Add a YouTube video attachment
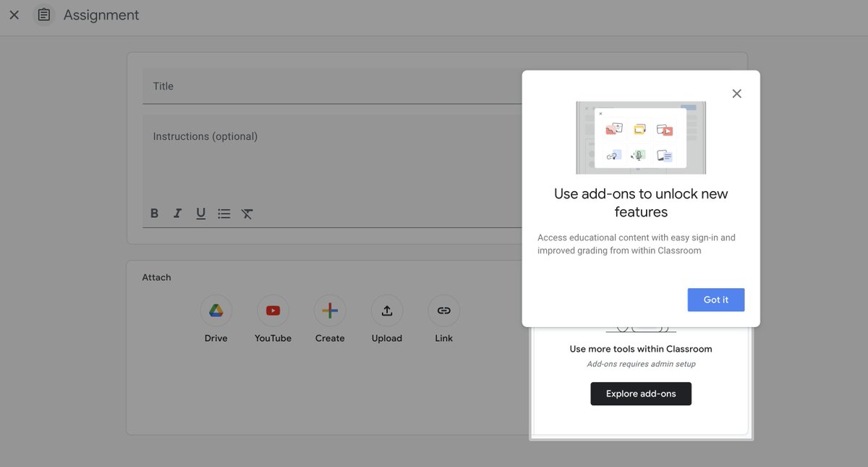The image size is (868, 467). pos(273,309)
